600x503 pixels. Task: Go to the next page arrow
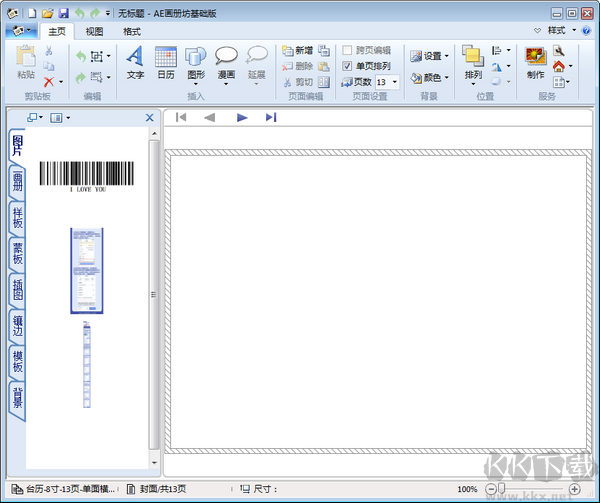click(x=242, y=118)
